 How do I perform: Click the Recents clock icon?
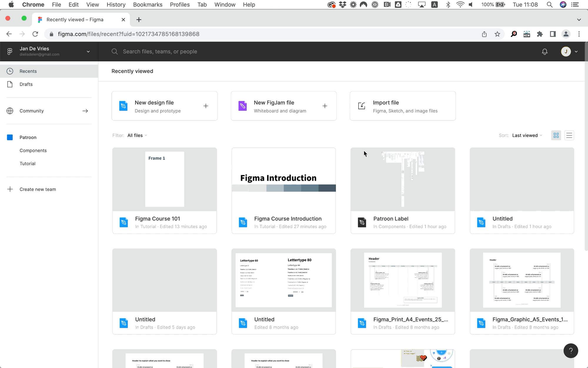[x=10, y=71]
